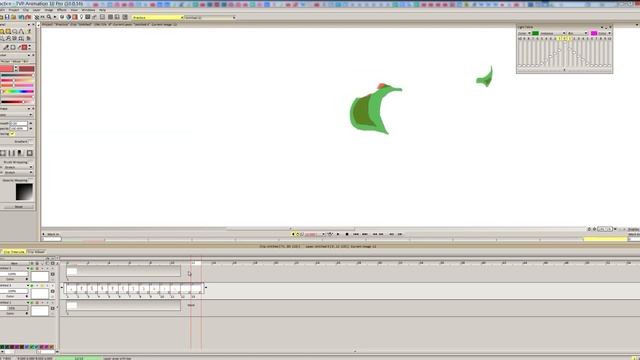Open the Image menu

49,10
